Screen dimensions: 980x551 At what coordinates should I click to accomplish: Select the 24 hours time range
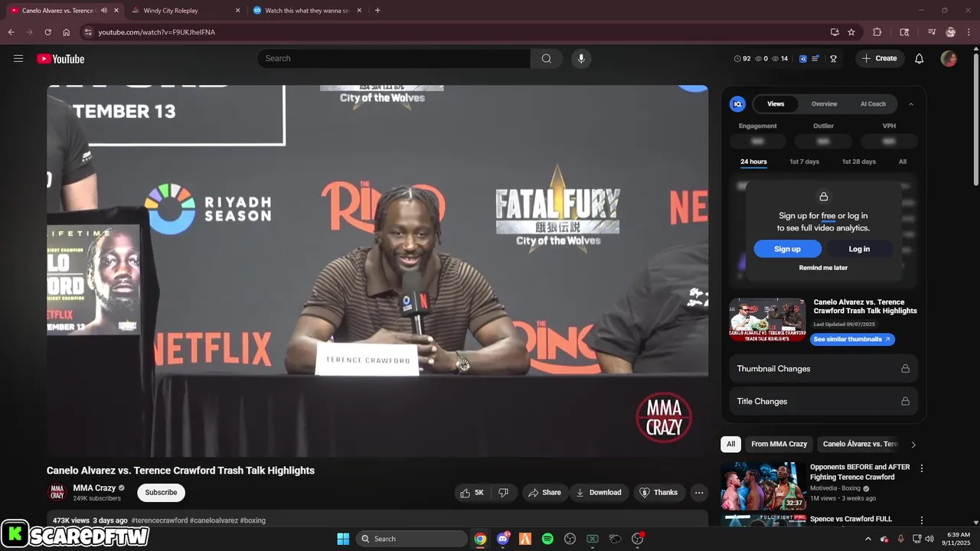[753, 161]
